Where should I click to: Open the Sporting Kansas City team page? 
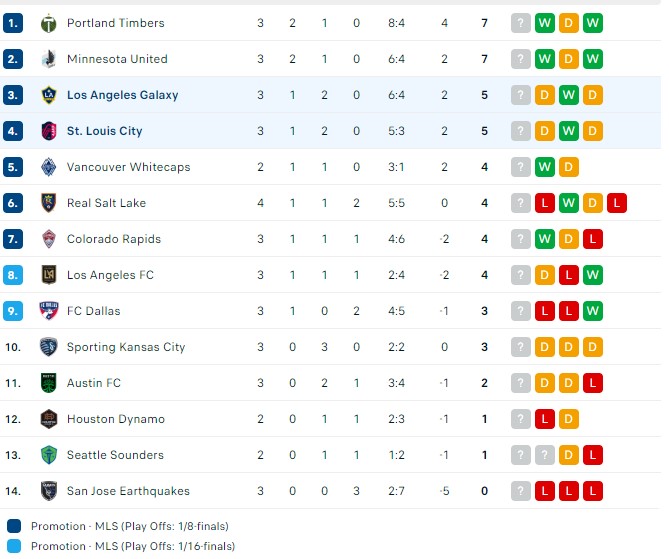126,347
